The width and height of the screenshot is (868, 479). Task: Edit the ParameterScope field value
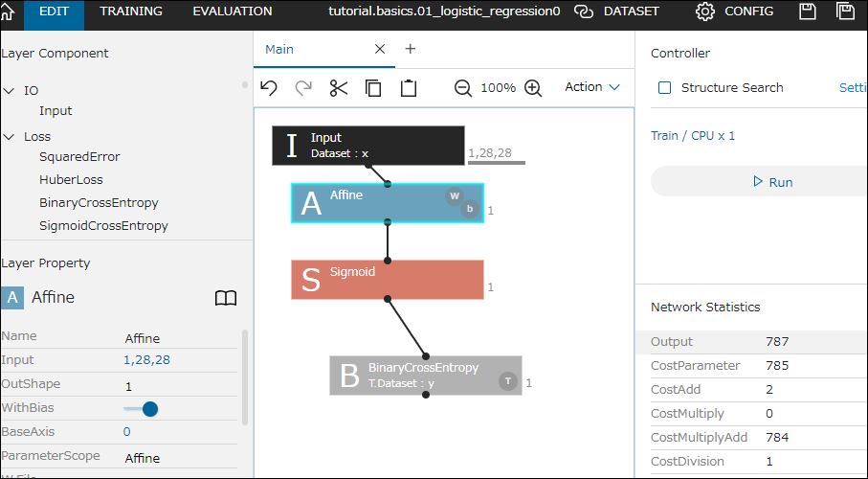pyautogui.click(x=143, y=459)
